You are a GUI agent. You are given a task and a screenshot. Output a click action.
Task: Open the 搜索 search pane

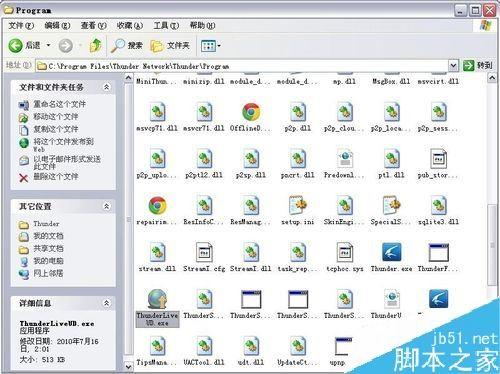(x=127, y=45)
